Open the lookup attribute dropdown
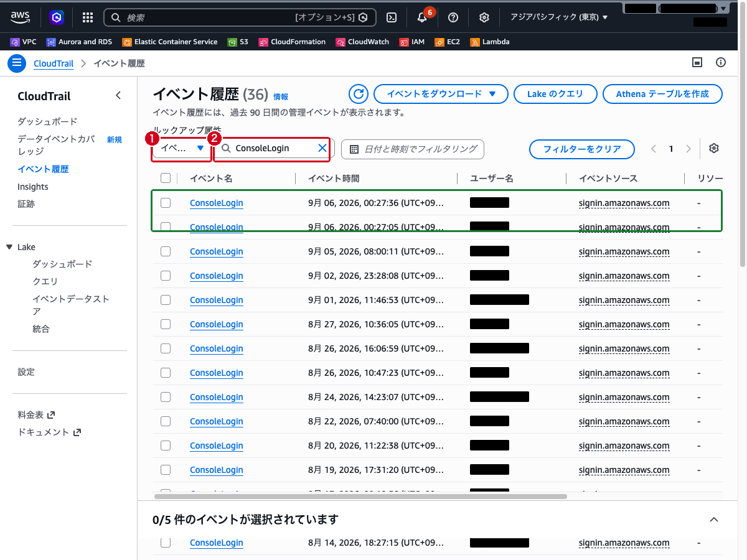Screen dimensions: 747x560 pos(182,149)
